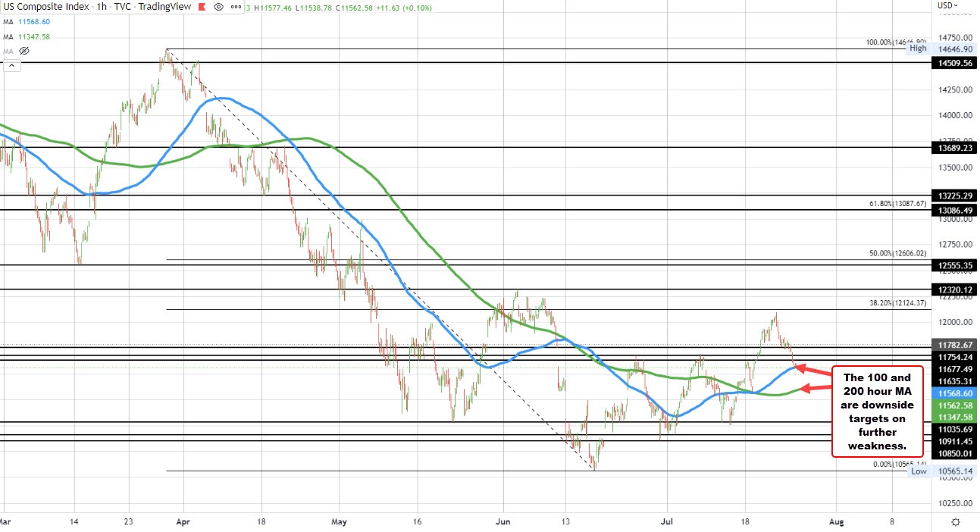
Task: Toggle chart visibility with the eye icon
Action: point(218,7)
